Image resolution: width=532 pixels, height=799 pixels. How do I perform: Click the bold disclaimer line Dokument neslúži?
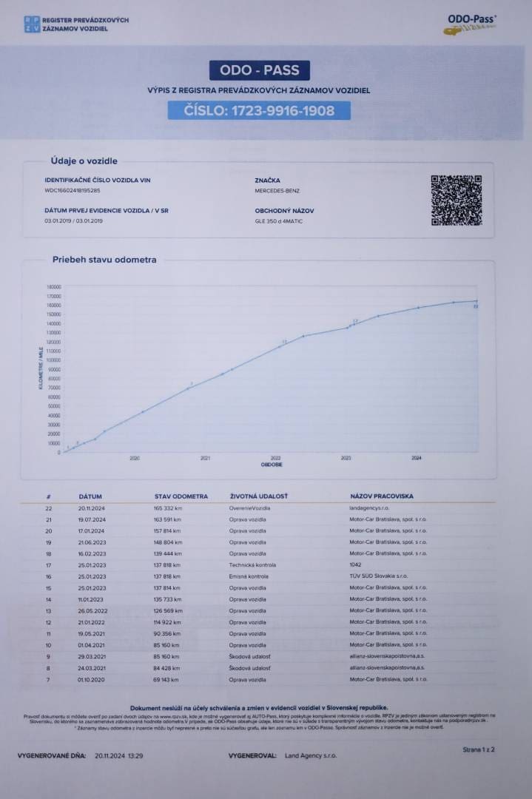pos(259,708)
